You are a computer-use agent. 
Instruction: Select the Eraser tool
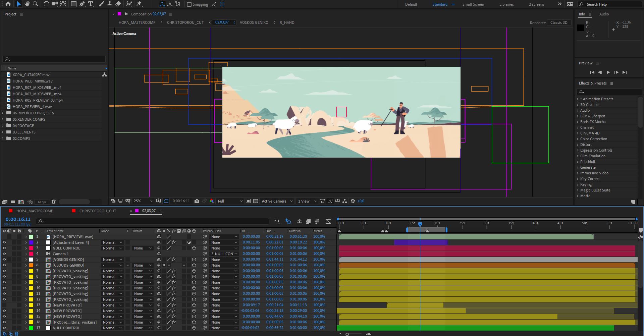tap(118, 4)
